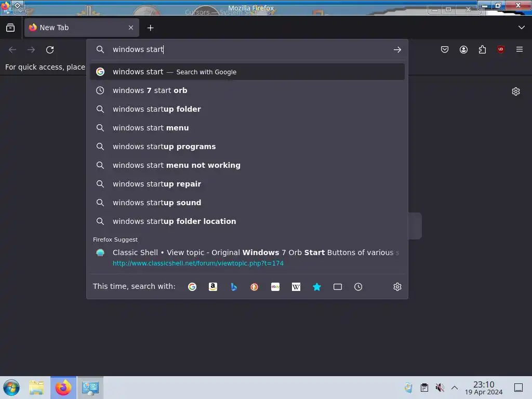This screenshot has width=532, height=399.
Task: Search bookmarks using the star icon
Action: pos(316,287)
